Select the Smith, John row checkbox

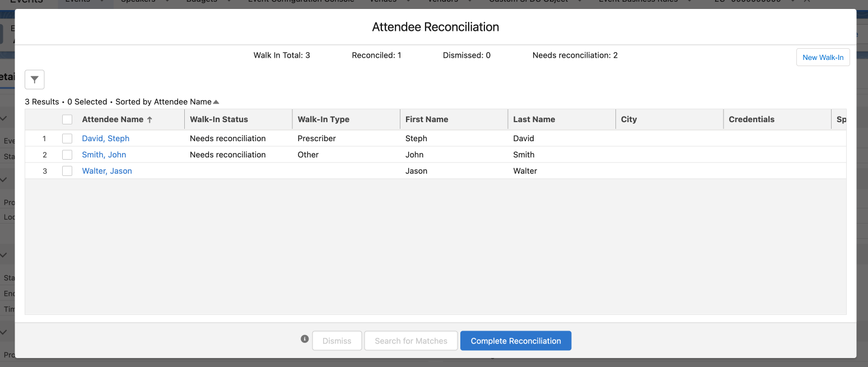[x=67, y=155]
